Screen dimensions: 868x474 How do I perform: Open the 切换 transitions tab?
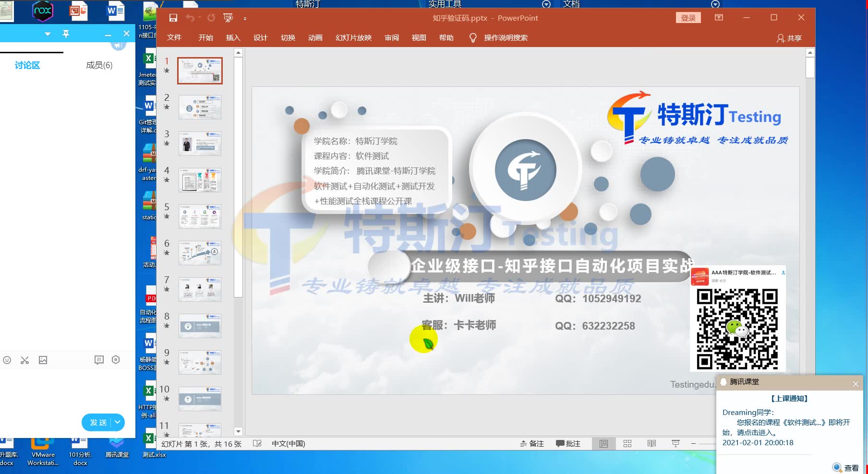pyautogui.click(x=288, y=37)
